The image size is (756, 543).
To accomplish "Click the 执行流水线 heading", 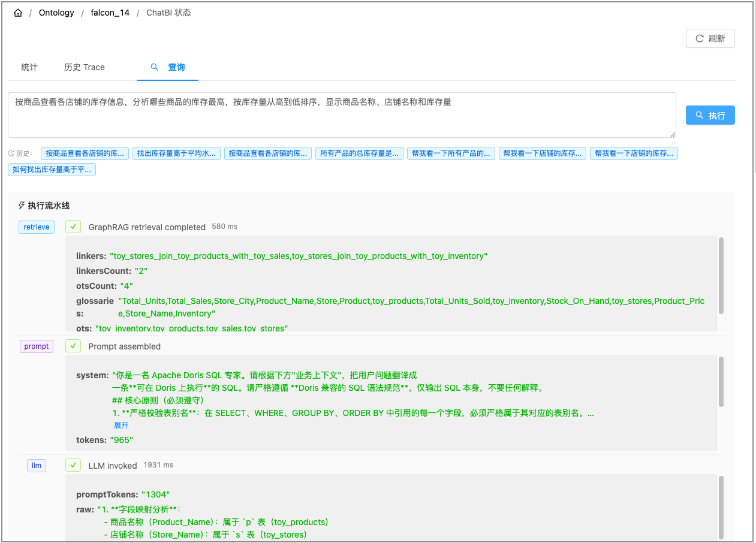I will [x=49, y=206].
